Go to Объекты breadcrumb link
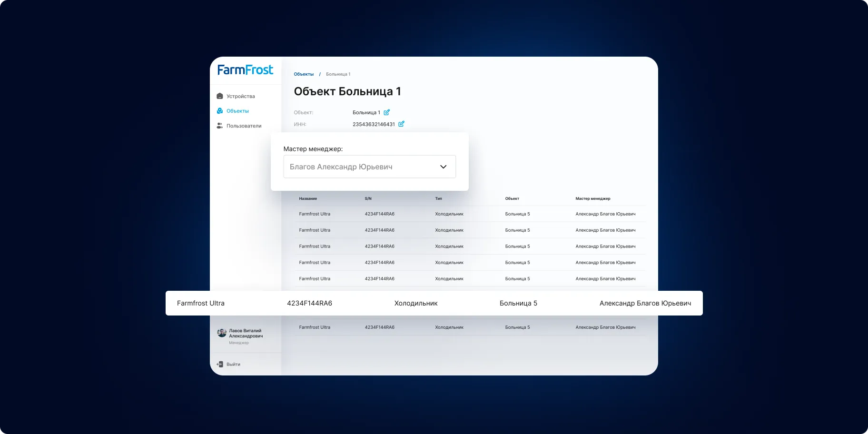The width and height of the screenshot is (868, 434). (304, 74)
